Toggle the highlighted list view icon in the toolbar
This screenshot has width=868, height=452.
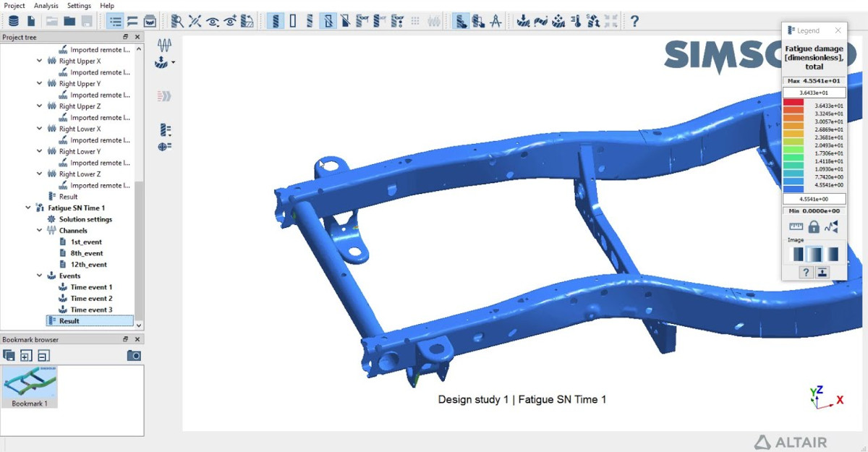114,21
